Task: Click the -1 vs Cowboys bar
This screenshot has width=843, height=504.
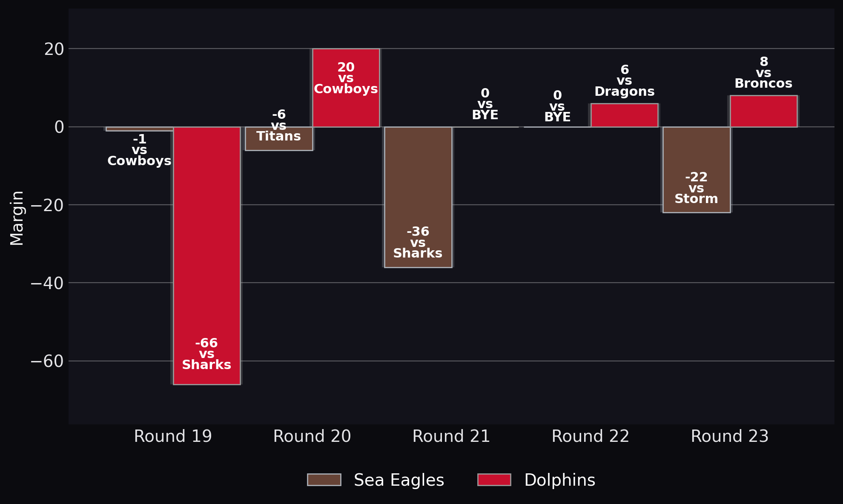Action: (140, 129)
